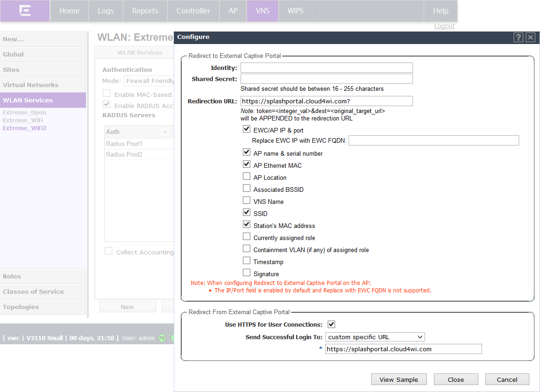Toggle EWC/AP IP & port checkbox
The width and height of the screenshot is (540, 392).
246,129
